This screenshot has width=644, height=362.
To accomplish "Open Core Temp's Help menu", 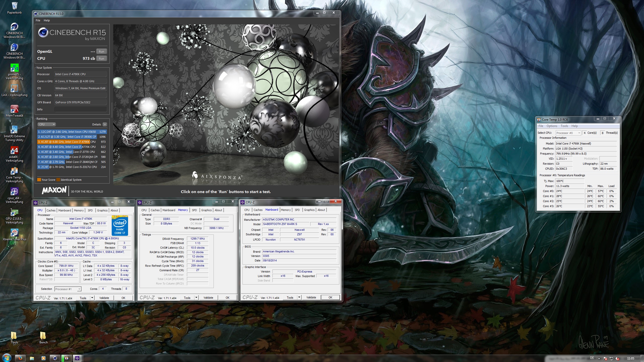I will point(575,126).
